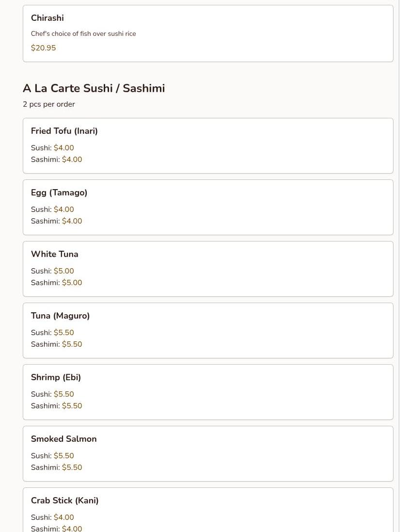Open the Smoked Salmon item
The image size is (409, 532).
coord(63,439)
